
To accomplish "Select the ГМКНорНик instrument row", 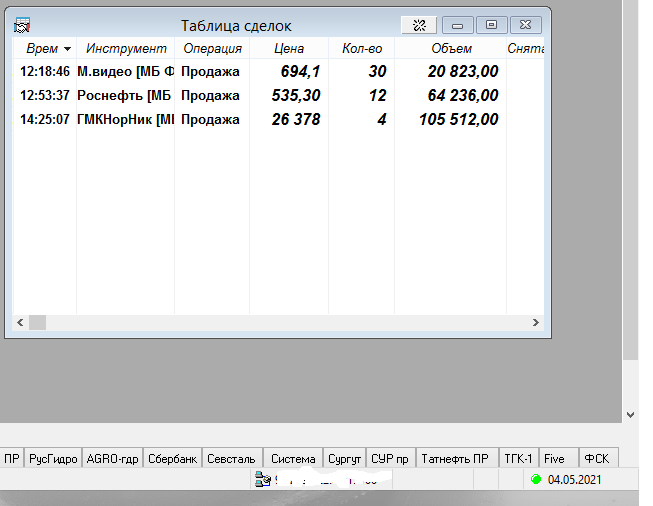I will [125, 120].
